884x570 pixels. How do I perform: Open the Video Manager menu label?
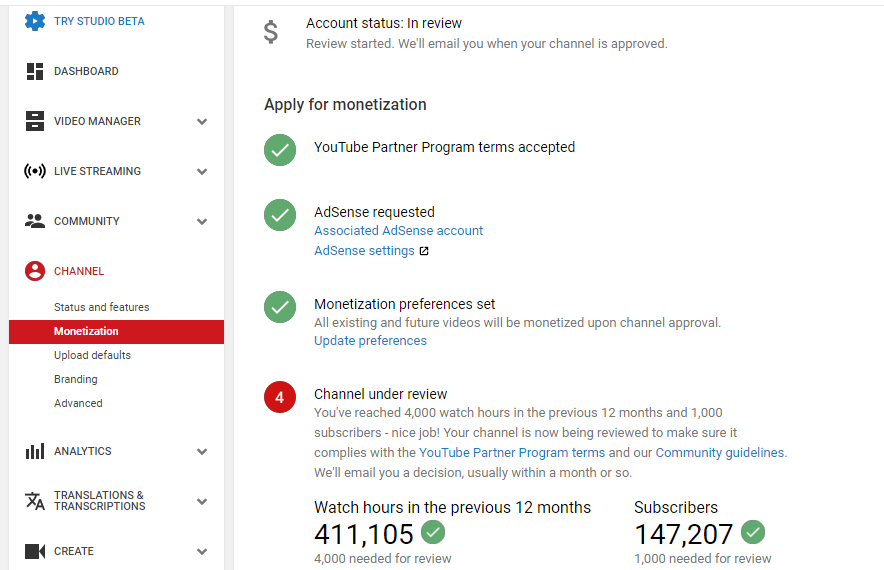point(98,121)
